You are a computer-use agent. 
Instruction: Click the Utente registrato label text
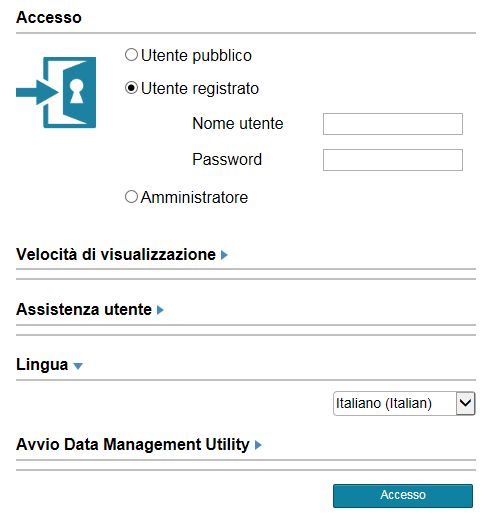coord(200,89)
